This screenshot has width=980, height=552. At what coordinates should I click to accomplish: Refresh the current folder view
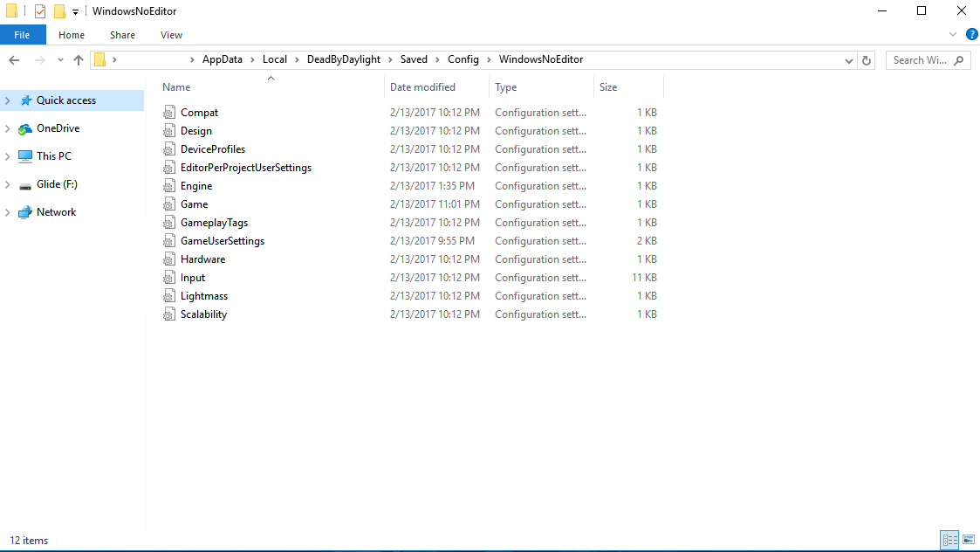pos(867,61)
